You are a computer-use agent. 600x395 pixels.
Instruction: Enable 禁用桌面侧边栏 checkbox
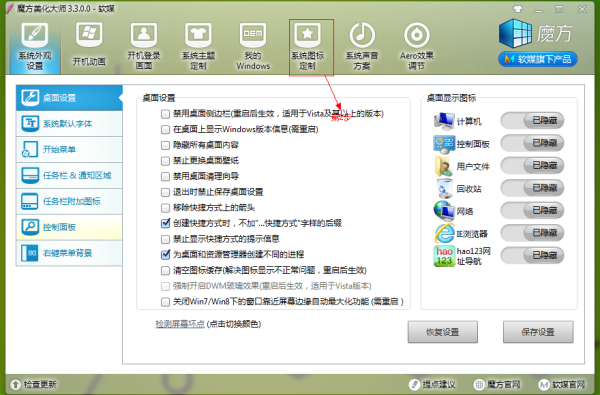pyautogui.click(x=165, y=114)
